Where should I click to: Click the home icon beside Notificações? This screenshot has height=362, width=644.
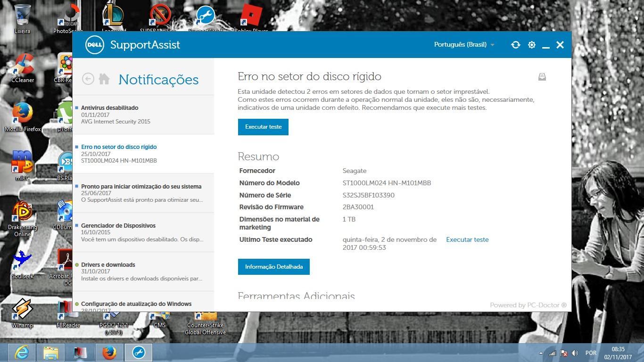pos(104,79)
